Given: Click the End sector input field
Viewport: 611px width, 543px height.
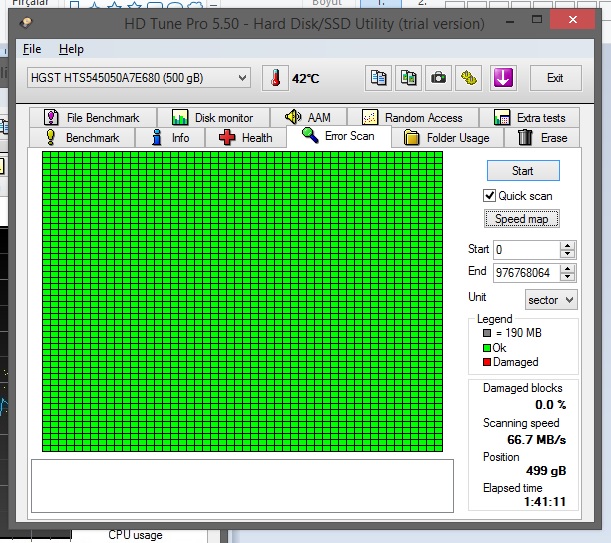Looking at the screenshot, I should point(526,272).
